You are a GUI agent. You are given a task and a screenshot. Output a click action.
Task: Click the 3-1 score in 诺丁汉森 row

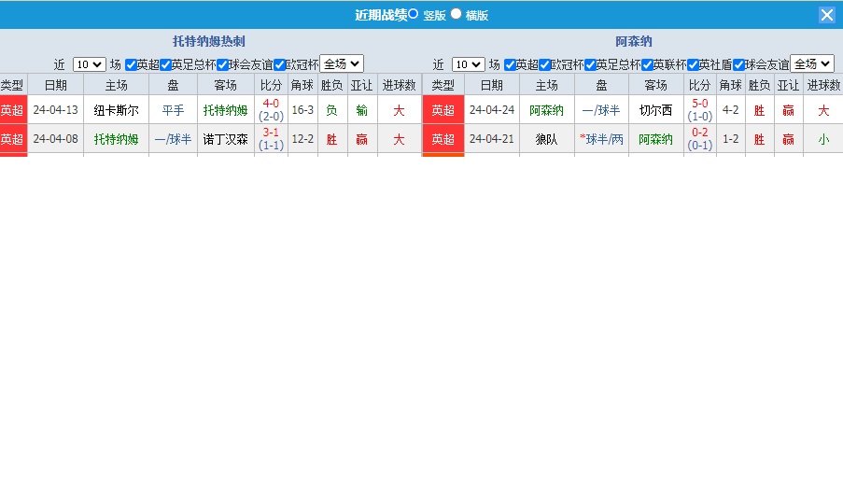(x=271, y=133)
